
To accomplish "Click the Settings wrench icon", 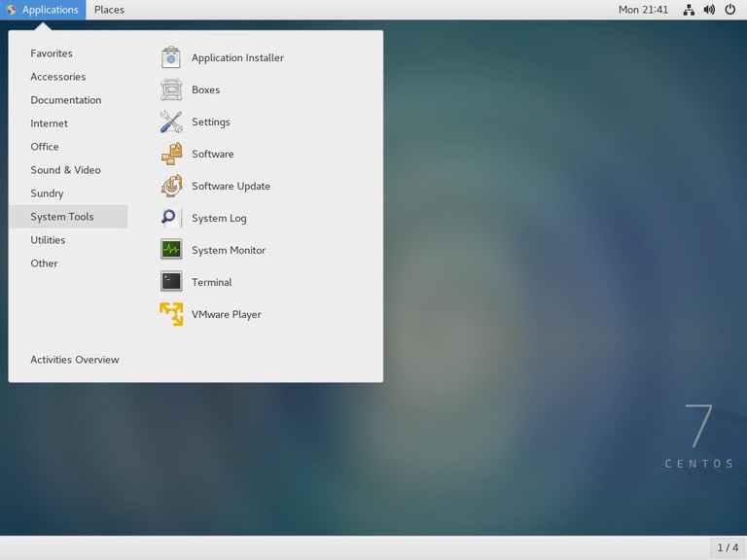I will pyautogui.click(x=171, y=122).
